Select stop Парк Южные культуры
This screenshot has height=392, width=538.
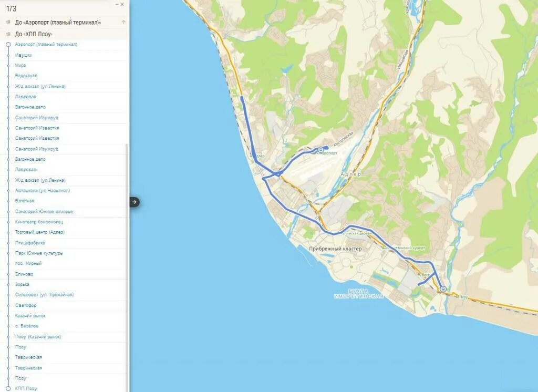click(x=39, y=253)
